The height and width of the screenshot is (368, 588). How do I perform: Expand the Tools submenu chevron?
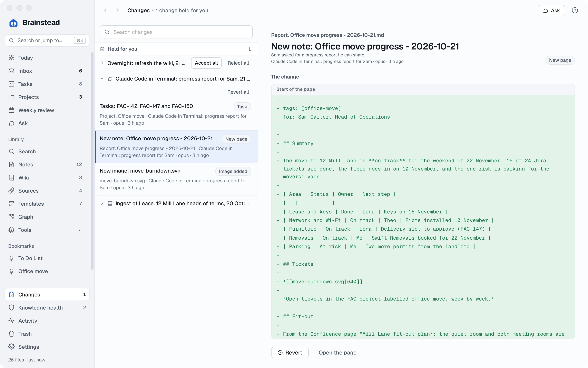pyautogui.click(x=79, y=230)
